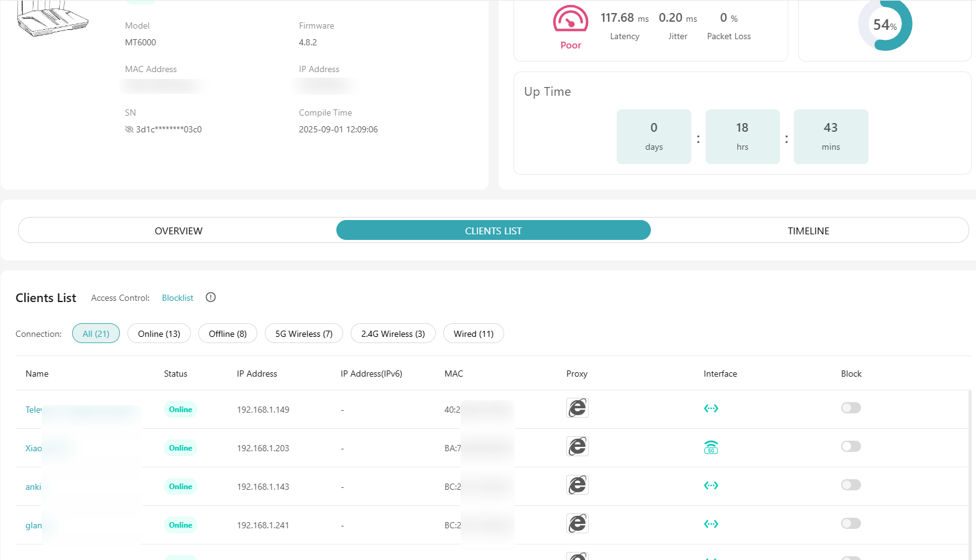Viewport: 976px width, 560px height.
Task: Click 5G wireless interface icon for 192.168.1.203
Action: point(711,447)
